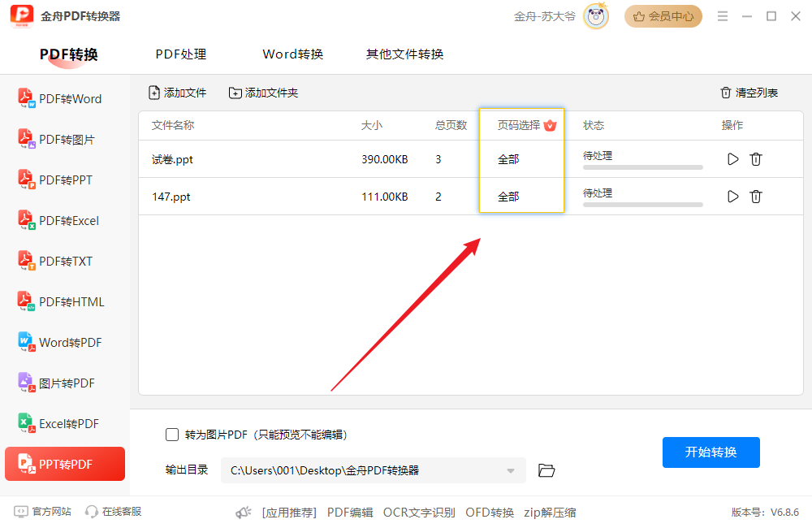812x528 pixels.
Task: Open the recommended PDF编辑 app
Action: click(350, 513)
